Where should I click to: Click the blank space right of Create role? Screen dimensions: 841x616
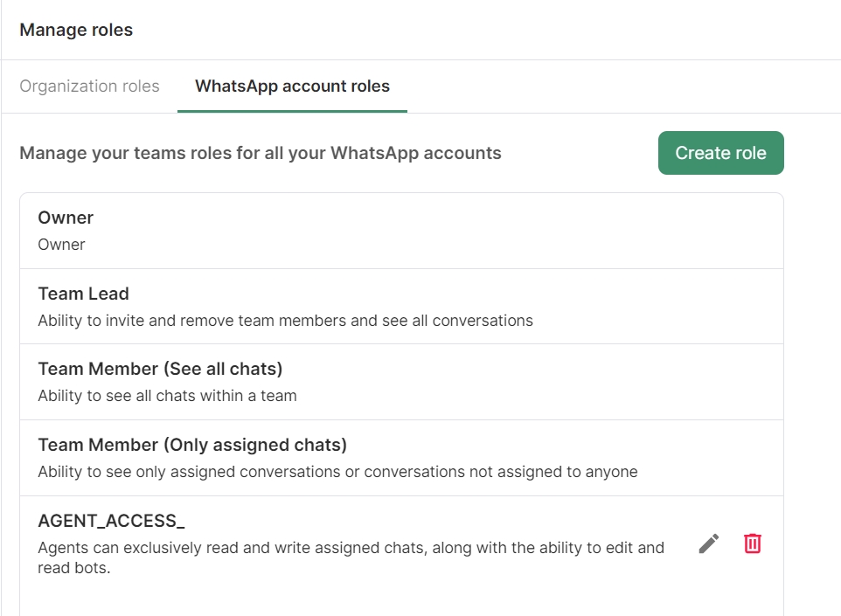(x=811, y=153)
